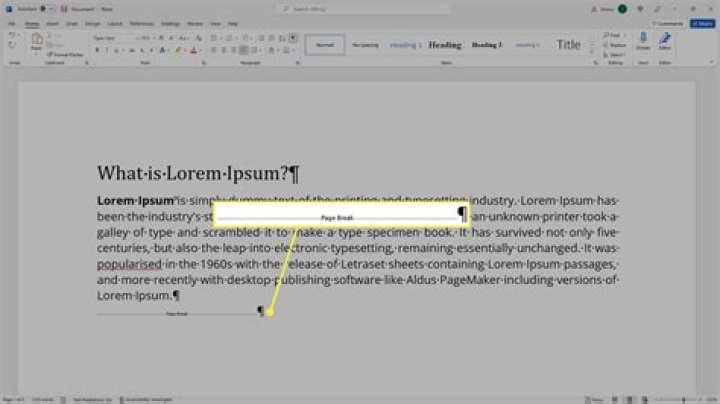
Task: Open the File menu tab
Action: [x=11, y=23]
